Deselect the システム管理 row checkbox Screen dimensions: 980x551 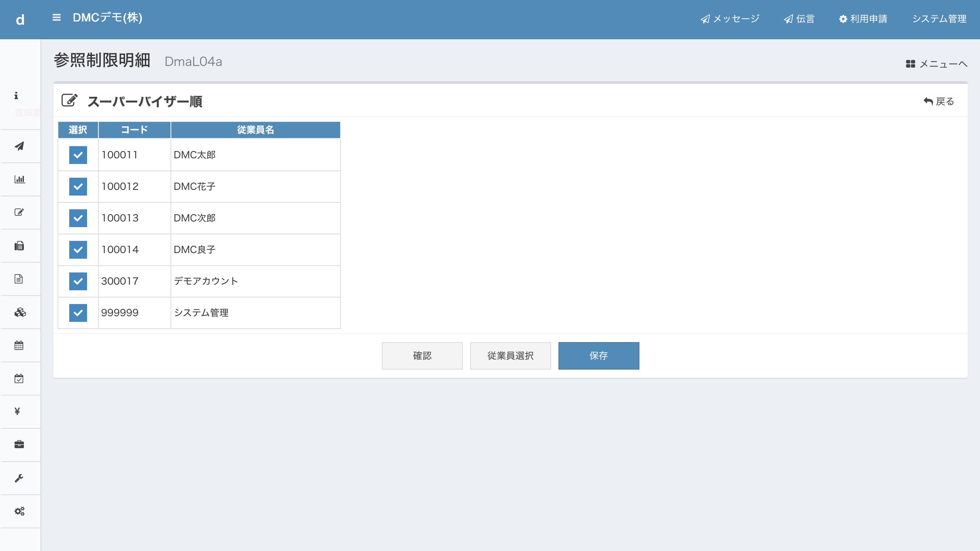point(78,313)
